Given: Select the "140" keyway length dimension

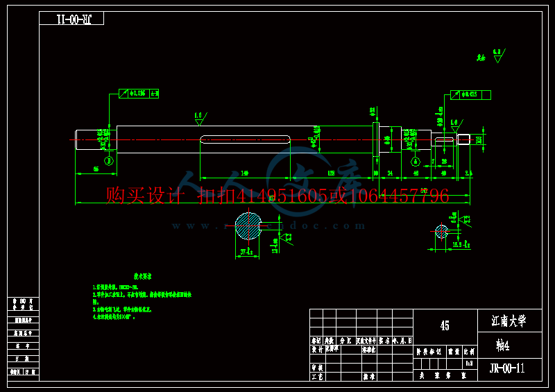Looking at the screenshot, I should [x=245, y=173].
